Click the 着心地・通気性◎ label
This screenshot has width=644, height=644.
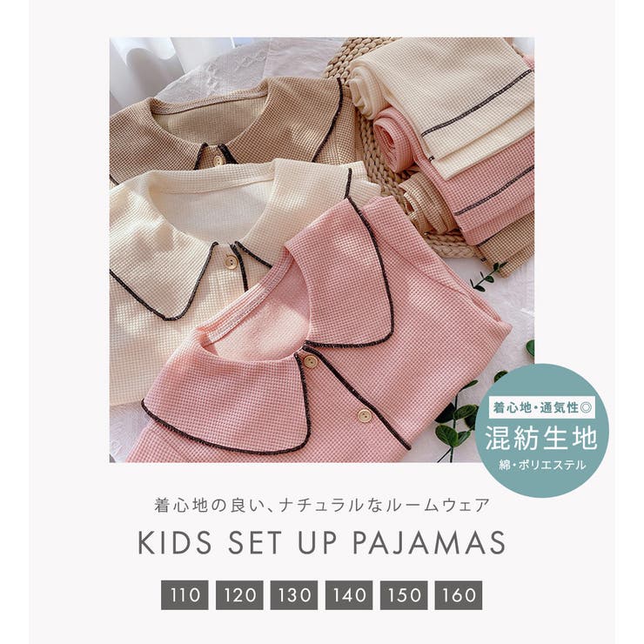(541, 407)
